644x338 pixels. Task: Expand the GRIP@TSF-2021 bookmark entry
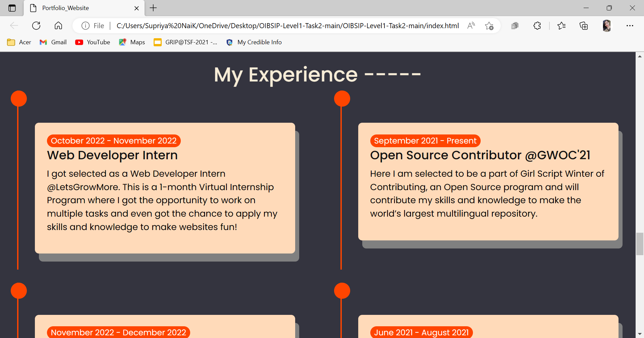pyautogui.click(x=185, y=42)
